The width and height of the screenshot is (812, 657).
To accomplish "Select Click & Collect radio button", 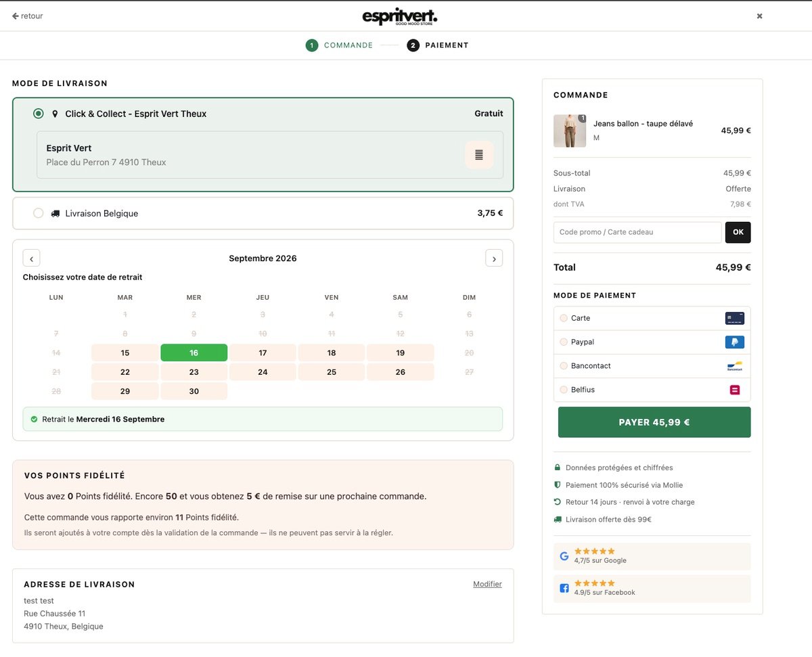I will (39, 114).
